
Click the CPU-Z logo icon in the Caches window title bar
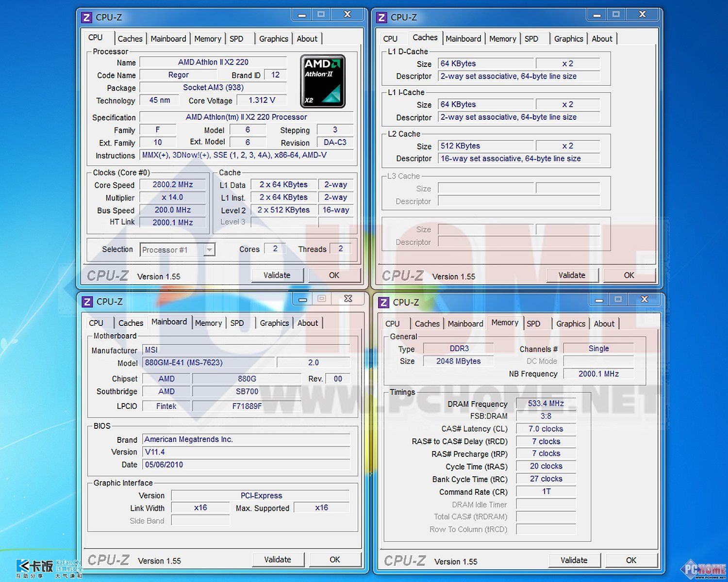point(382,17)
